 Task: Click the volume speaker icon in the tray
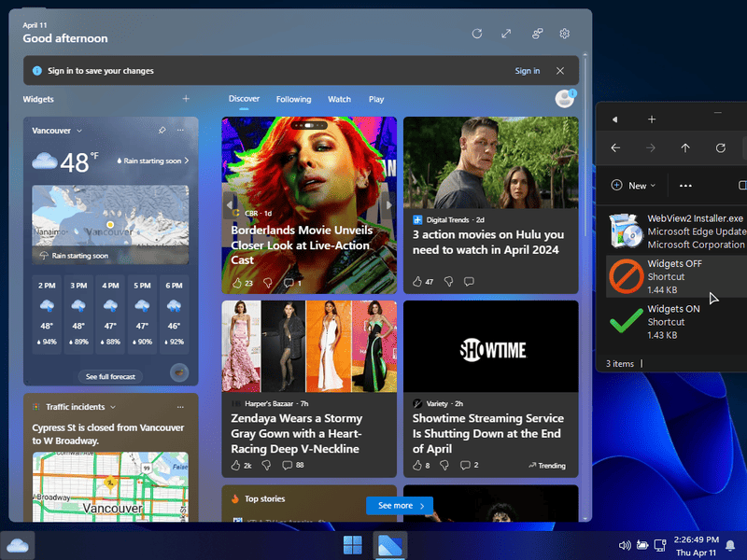click(625, 546)
